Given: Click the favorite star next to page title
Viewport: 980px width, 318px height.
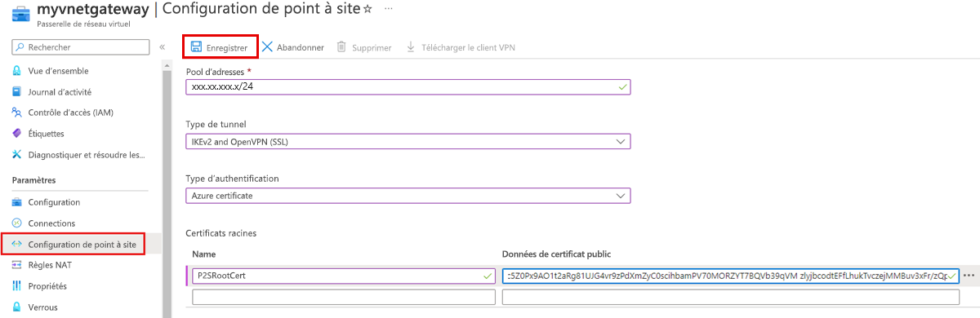Looking at the screenshot, I should coord(367,10).
